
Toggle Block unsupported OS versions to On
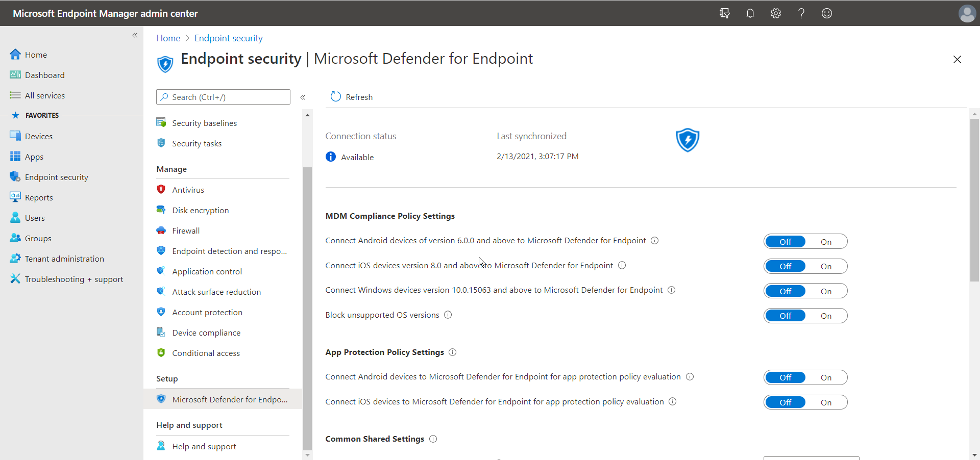tap(826, 316)
